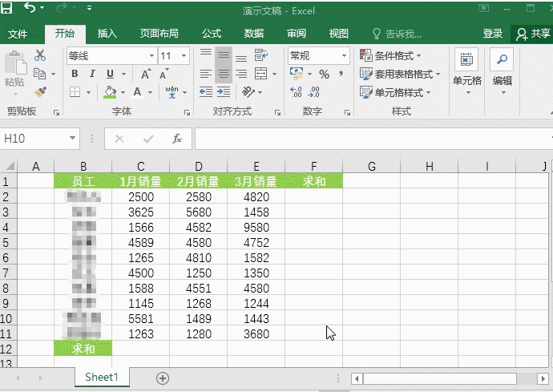Open 条件格式 conditional formatting menu
This screenshot has height=392, width=553.
click(x=390, y=55)
